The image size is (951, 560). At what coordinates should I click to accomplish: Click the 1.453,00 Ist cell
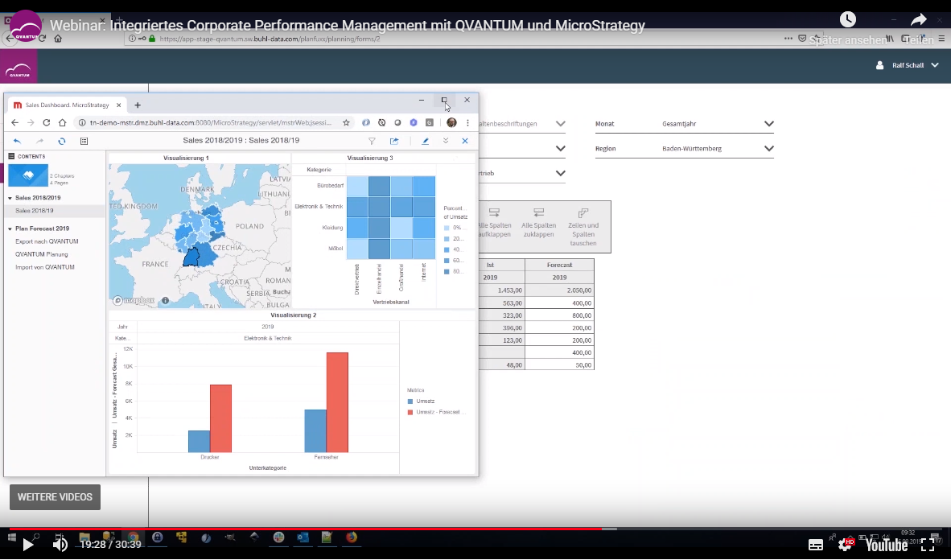coord(501,290)
